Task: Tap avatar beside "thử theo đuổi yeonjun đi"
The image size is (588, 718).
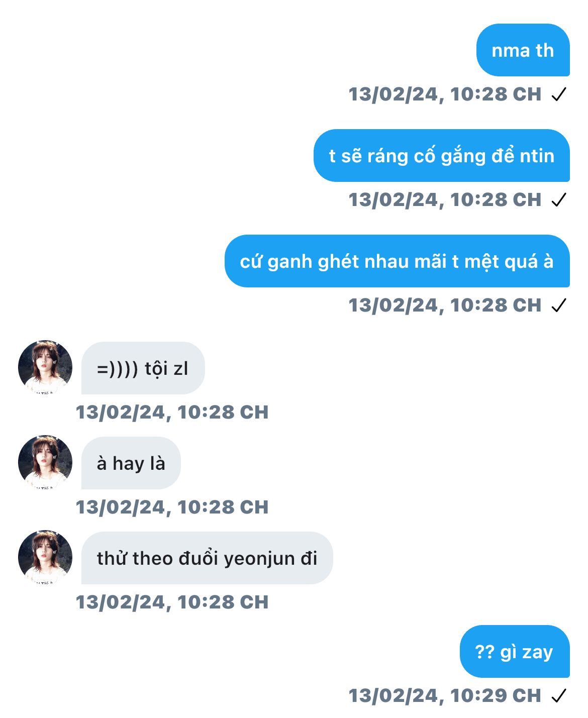Action: click(x=45, y=557)
